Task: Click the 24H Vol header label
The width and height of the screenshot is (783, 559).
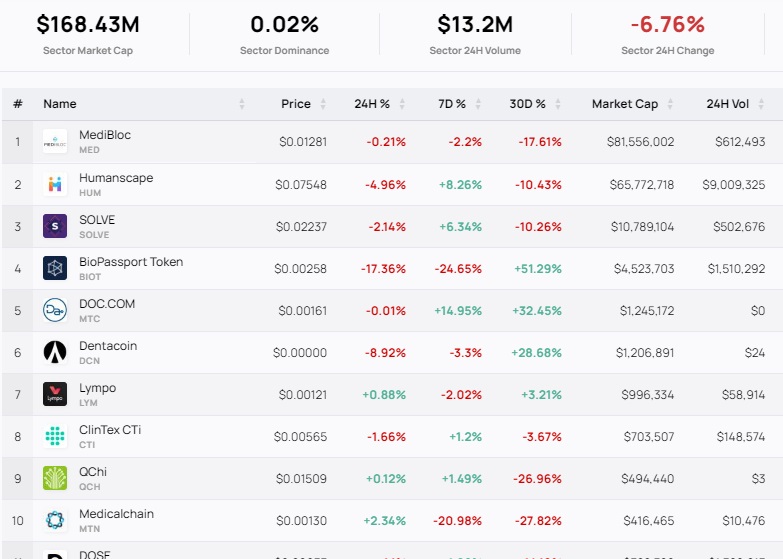Action: click(x=728, y=104)
